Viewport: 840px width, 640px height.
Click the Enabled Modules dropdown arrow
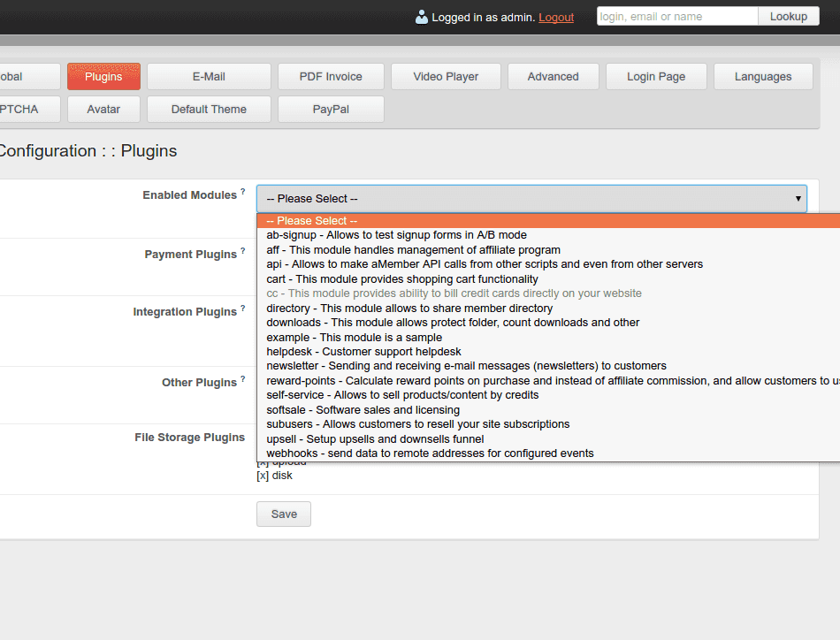pyautogui.click(x=798, y=199)
